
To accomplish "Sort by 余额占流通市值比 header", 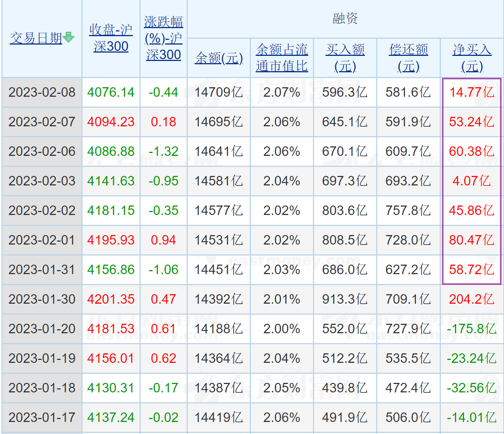I will point(282,58).
